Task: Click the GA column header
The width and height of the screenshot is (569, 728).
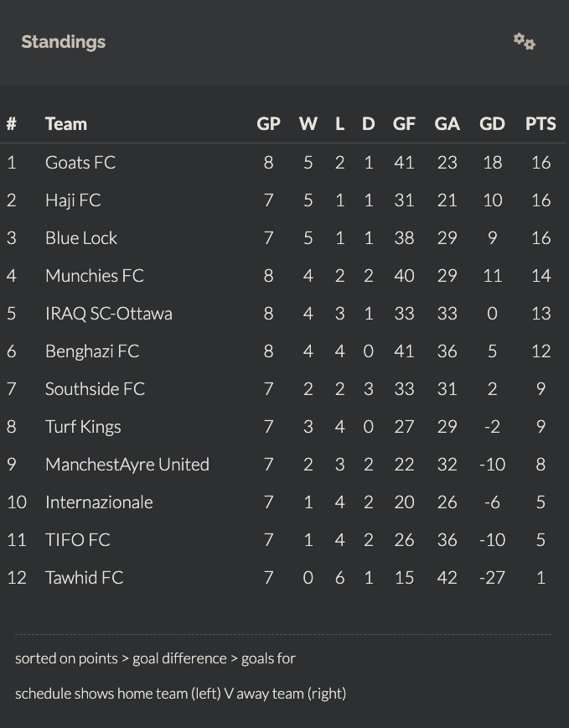Action: 447,124
